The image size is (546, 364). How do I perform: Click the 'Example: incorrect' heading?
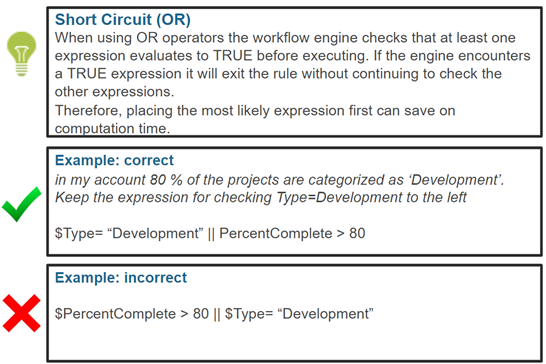point(121,278)
